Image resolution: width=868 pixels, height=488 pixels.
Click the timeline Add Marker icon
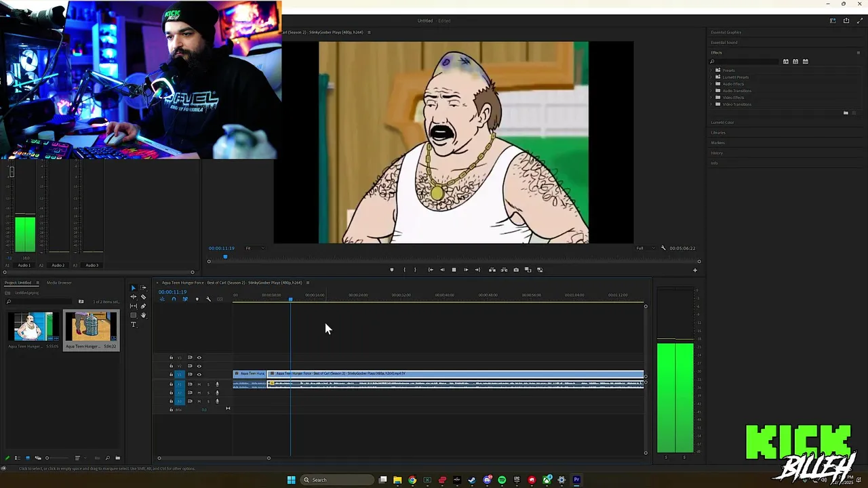[x=197, y=299]
